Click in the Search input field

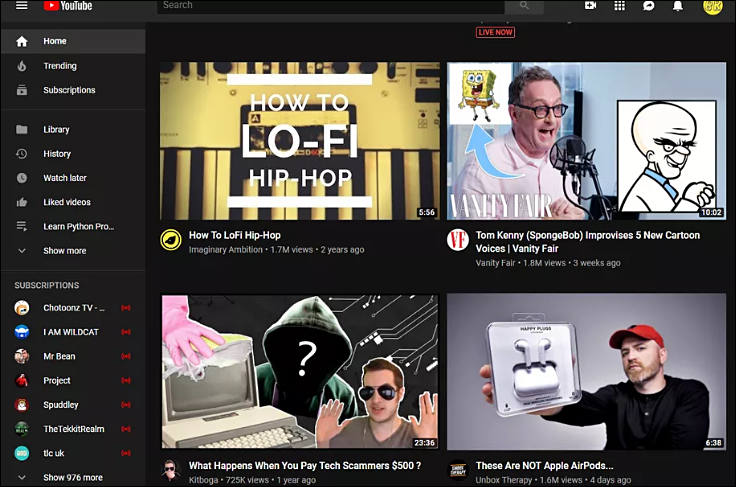click(x=331, y=6)
